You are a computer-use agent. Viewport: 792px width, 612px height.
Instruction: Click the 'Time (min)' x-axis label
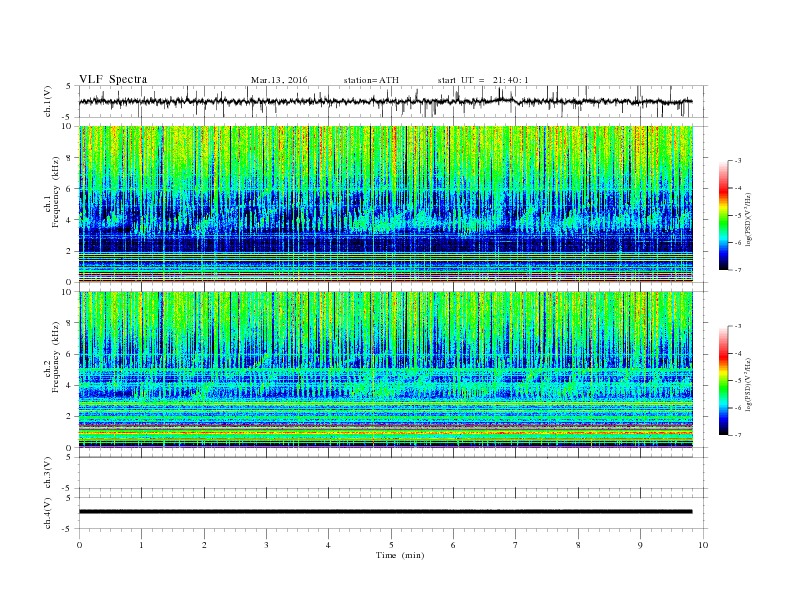[400, 555]
